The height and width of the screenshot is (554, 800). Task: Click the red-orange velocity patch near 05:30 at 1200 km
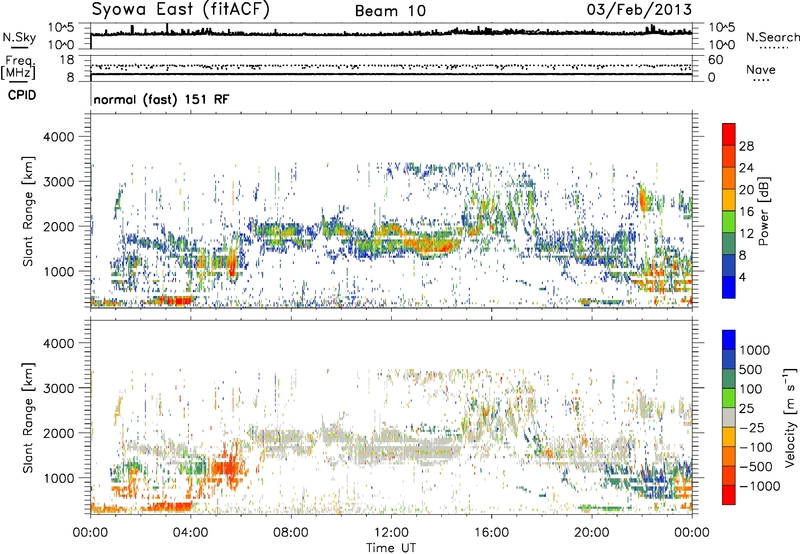pos(224,468)
